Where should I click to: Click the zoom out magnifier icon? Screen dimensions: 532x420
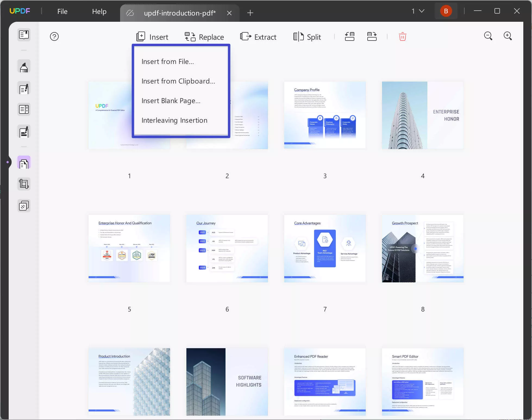coord(488,36)
